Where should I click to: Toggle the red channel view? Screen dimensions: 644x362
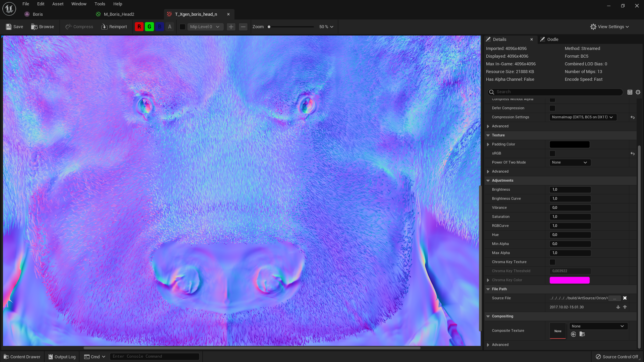139,27
